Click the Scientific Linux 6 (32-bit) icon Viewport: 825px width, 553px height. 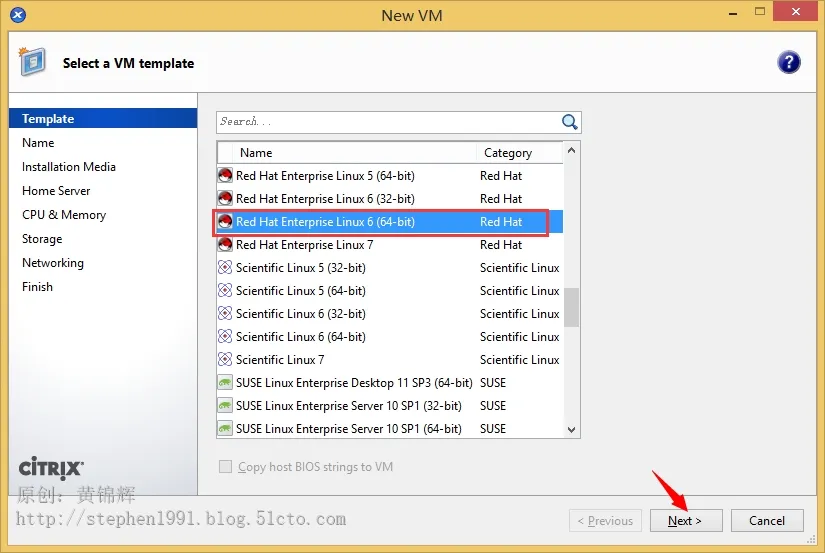(x=225, y=314)
